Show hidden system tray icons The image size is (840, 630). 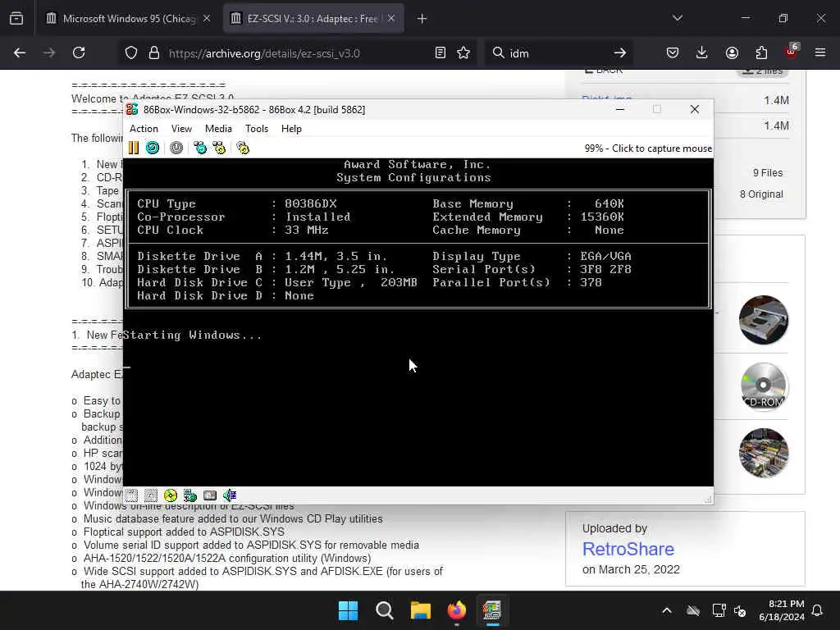click(667, 610)
